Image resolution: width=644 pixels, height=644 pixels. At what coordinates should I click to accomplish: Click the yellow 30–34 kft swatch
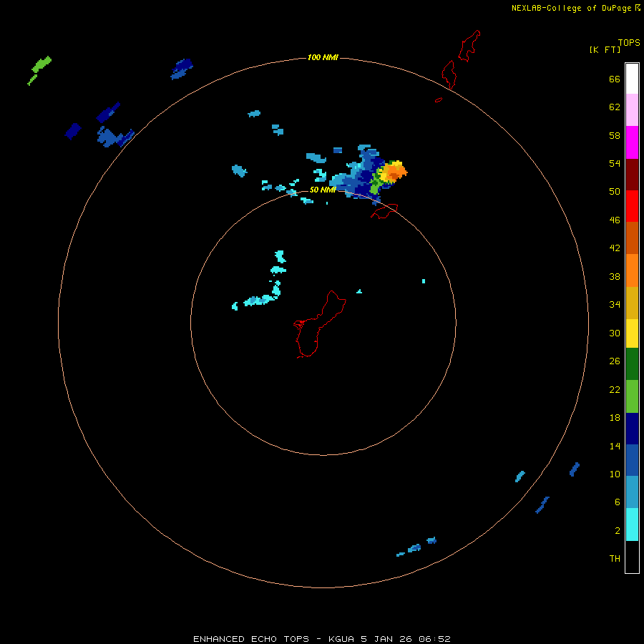tap(632, 333)
